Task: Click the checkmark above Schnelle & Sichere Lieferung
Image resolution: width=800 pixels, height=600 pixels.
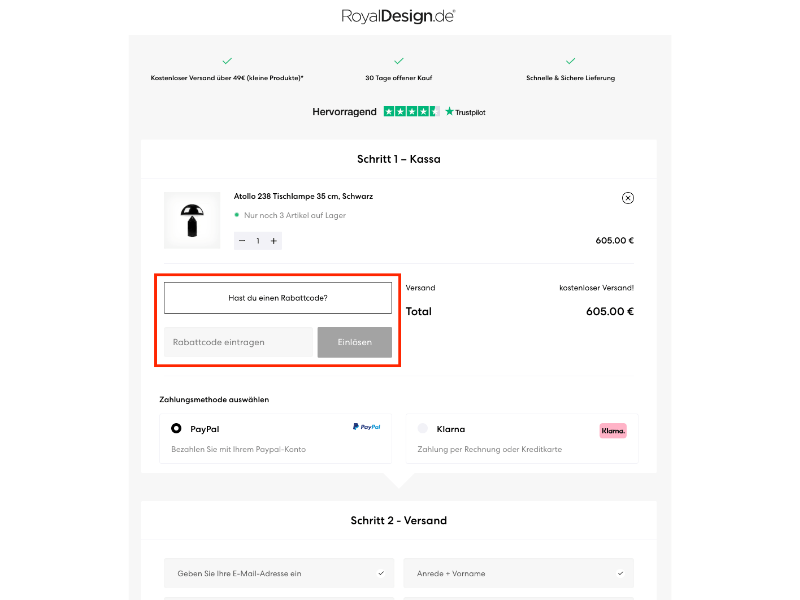Action: pyautogui.click(x=571, y=60)
